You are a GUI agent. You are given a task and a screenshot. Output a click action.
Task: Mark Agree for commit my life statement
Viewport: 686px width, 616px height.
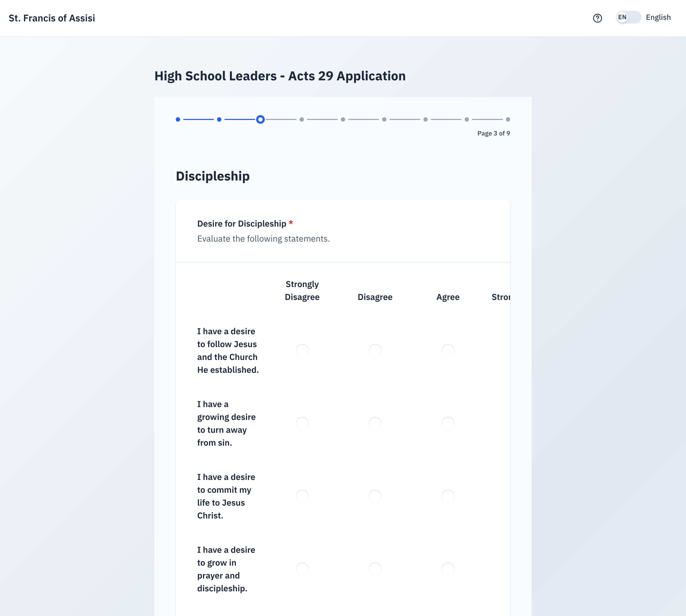[x=448, y=496]
